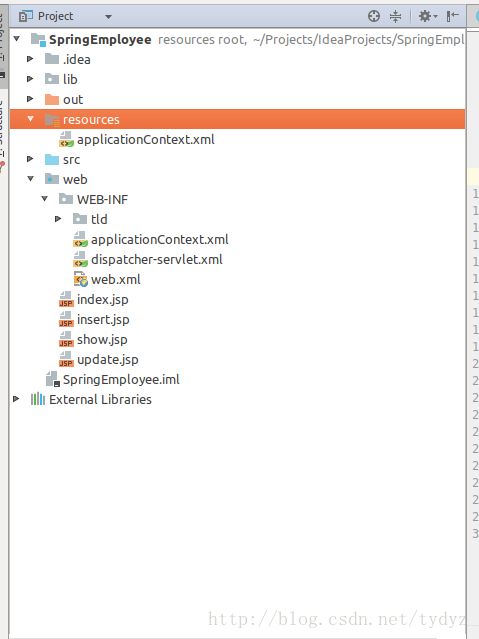Select index.jsp file name
The image size is (479, 639).
point(103,300)
